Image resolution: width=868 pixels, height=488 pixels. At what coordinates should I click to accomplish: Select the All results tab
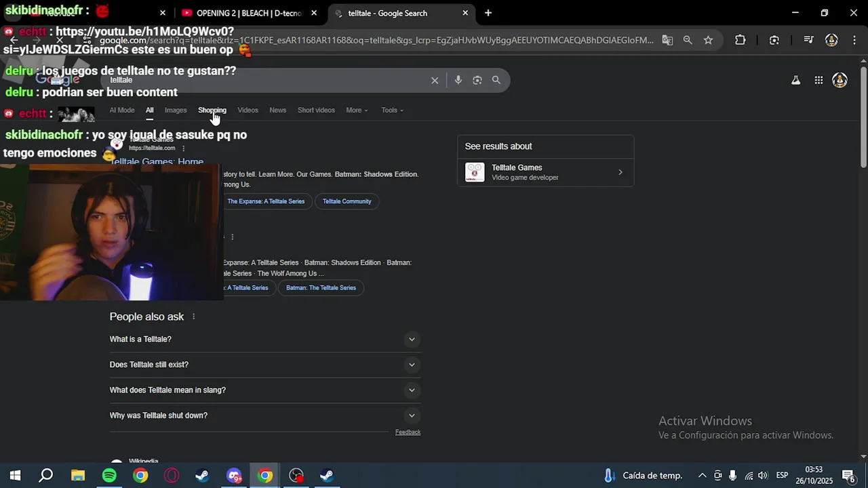149,110
